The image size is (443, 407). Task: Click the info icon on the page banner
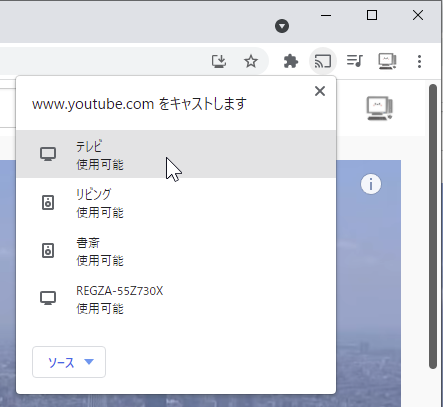371,184
